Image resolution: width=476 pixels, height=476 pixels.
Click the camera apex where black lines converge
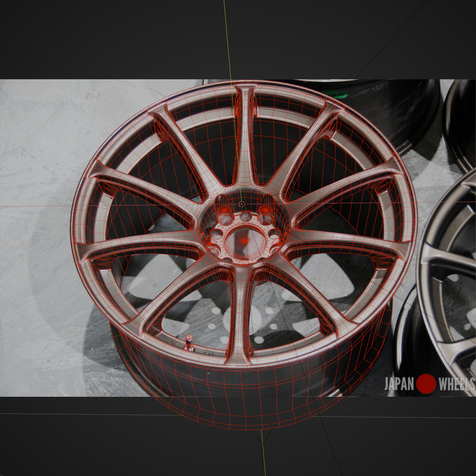click(x=263, y=444)
